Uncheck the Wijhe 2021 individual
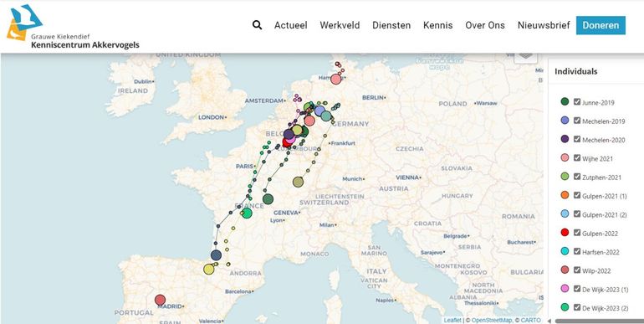Viewport: 644px width, 324px height. point(577,158)
